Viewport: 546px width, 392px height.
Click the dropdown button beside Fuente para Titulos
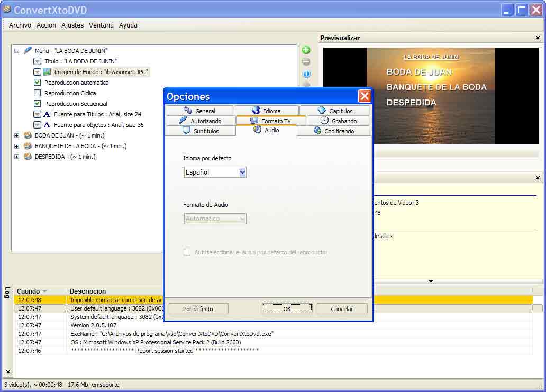37,114
